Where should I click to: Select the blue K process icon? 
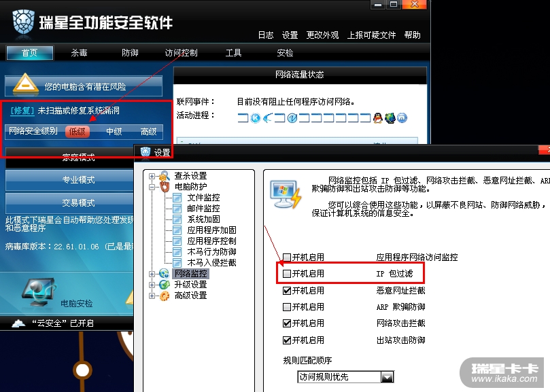(x=256, y=118)
